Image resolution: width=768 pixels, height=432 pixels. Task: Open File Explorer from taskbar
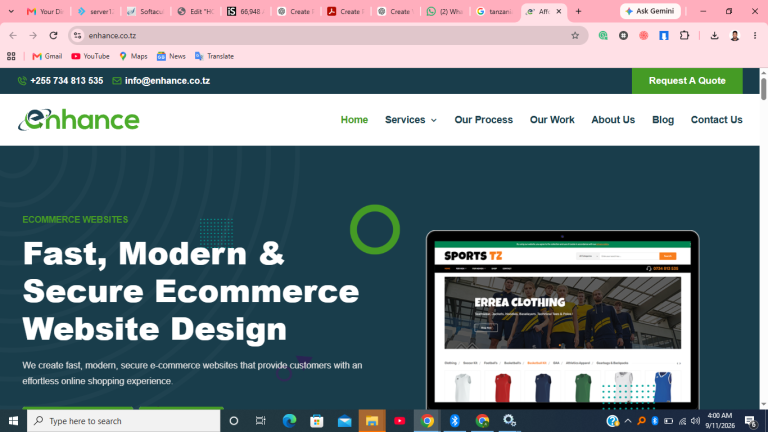tap(372, 421)
